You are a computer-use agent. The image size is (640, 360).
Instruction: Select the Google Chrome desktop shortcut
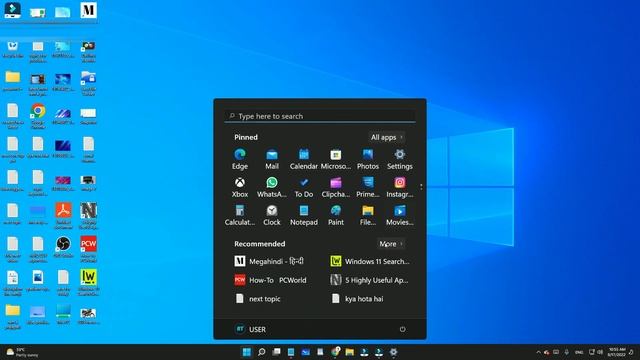coord(38,116)
